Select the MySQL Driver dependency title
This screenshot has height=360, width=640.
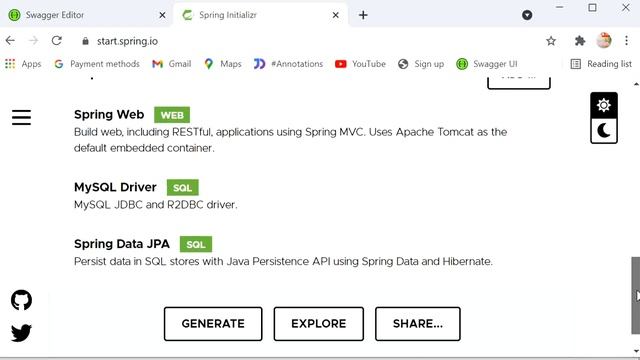coord(115,187)
